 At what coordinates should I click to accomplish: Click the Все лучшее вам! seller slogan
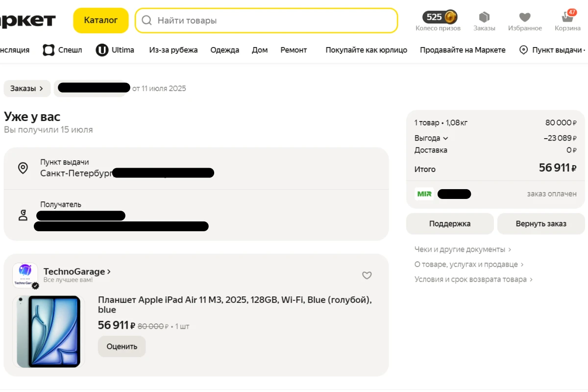(68, 280)
